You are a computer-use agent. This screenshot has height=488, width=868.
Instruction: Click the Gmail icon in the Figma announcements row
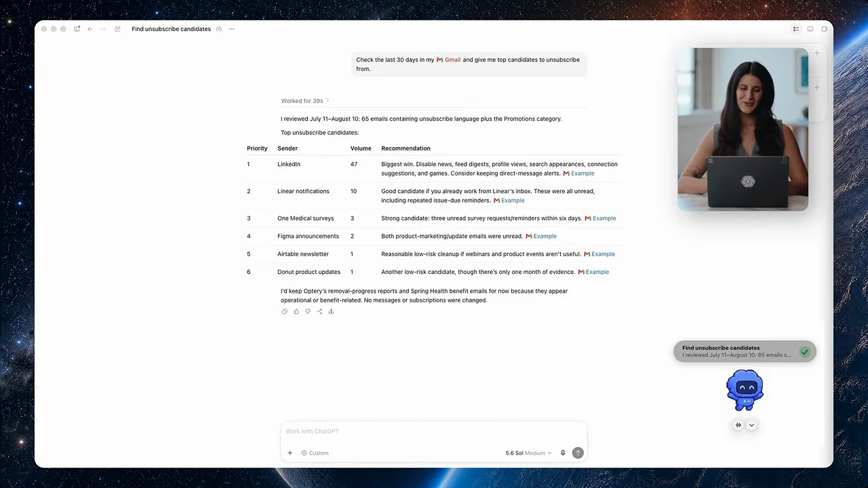(529, 236)
